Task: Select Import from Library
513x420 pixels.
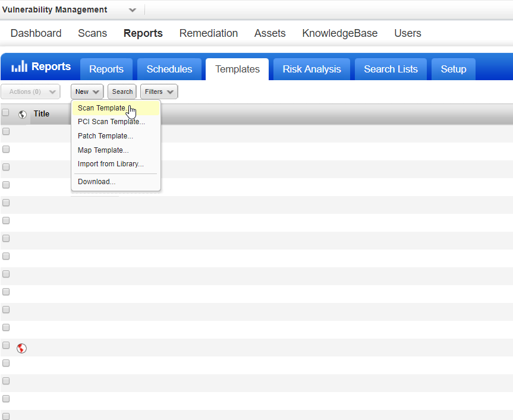Action: point(109,164)
